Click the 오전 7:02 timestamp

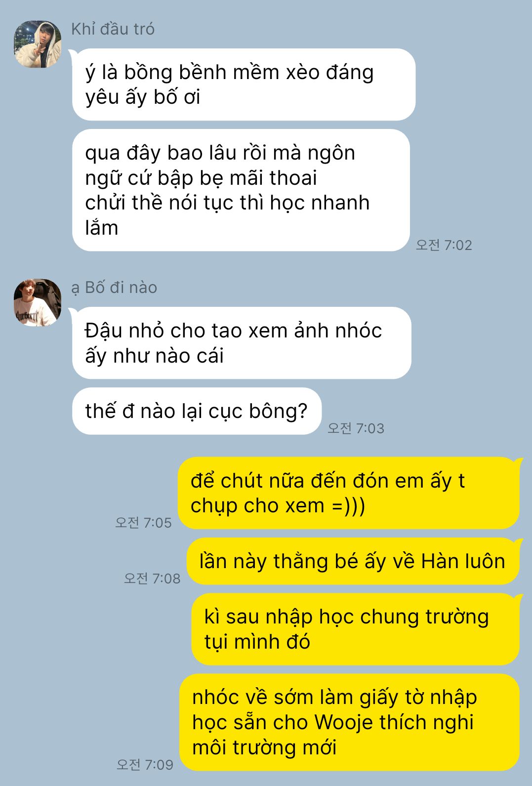444,245
